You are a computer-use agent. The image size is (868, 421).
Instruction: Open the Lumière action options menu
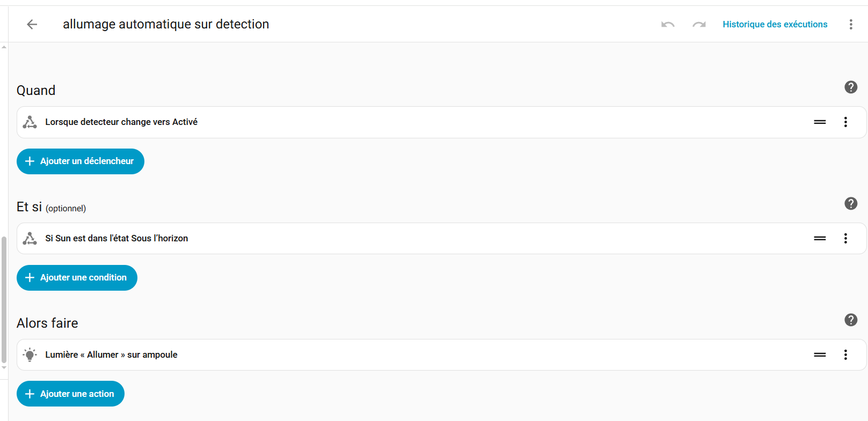point(845,355)
